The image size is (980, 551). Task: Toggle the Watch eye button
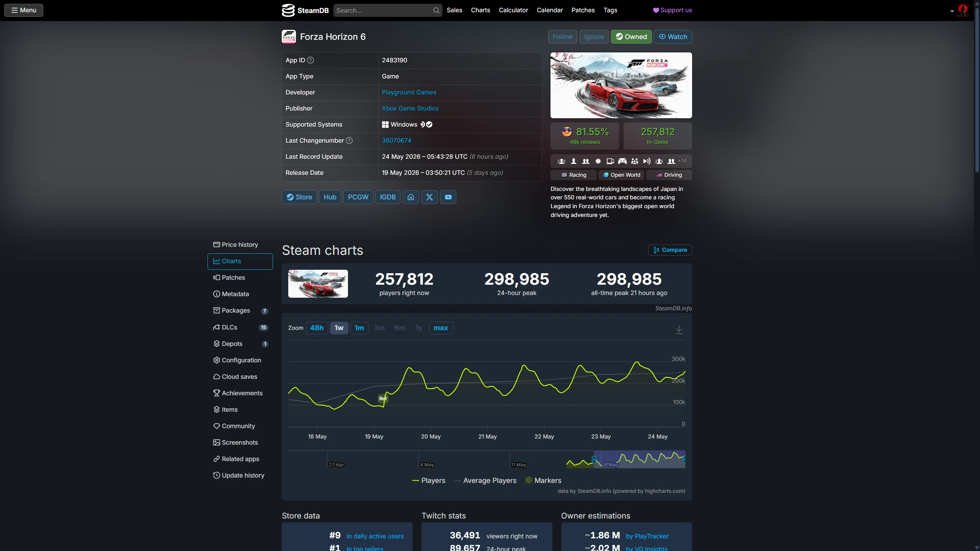coord(673,37)
